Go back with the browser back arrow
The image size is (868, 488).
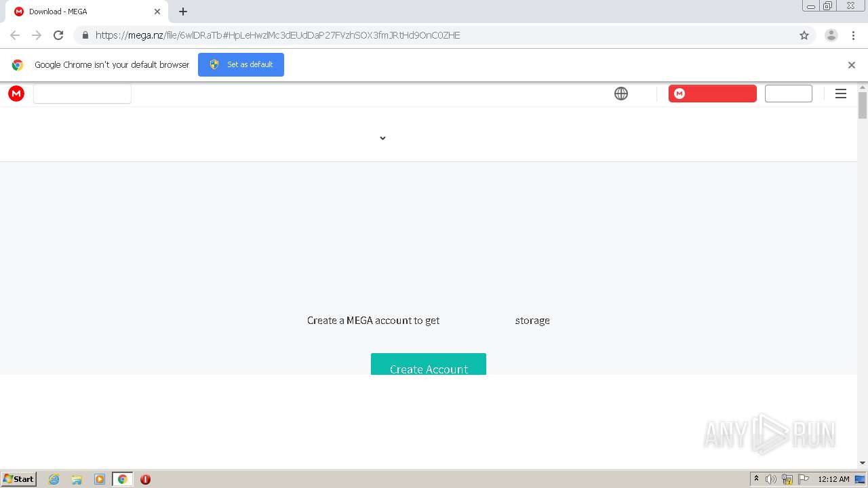pyautogui.click(x=15, y=35)
